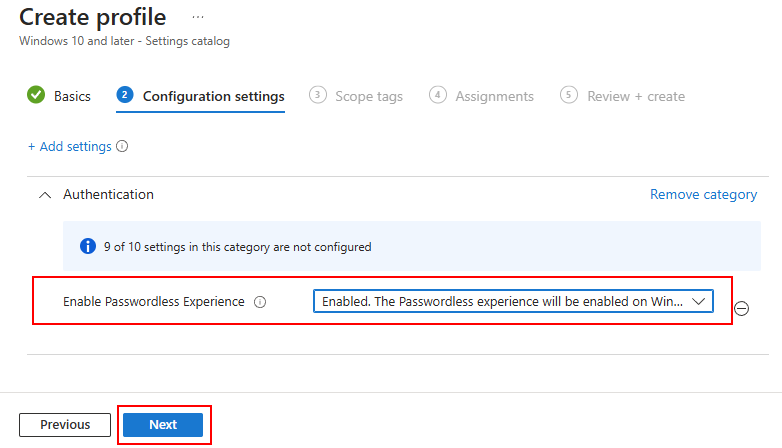Collapse the Authentication category chevron
The image size is (782, 448).
[x=45, y=195]
